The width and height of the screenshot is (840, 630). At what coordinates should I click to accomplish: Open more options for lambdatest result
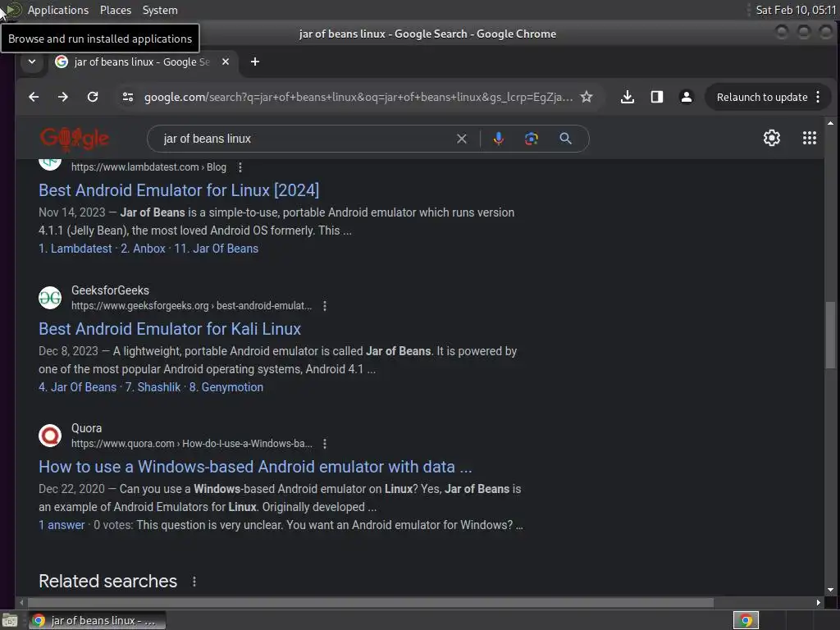coord(240,167)
